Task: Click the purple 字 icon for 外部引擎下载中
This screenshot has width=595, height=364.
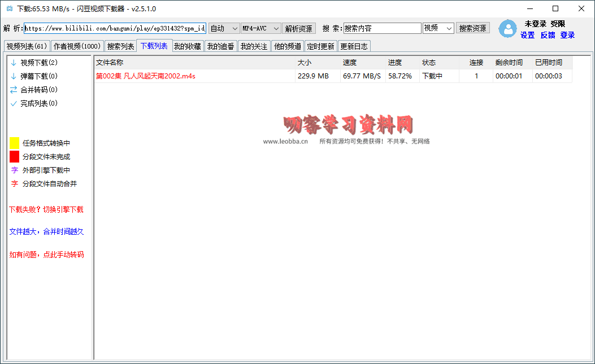Action: coord(15,170)
